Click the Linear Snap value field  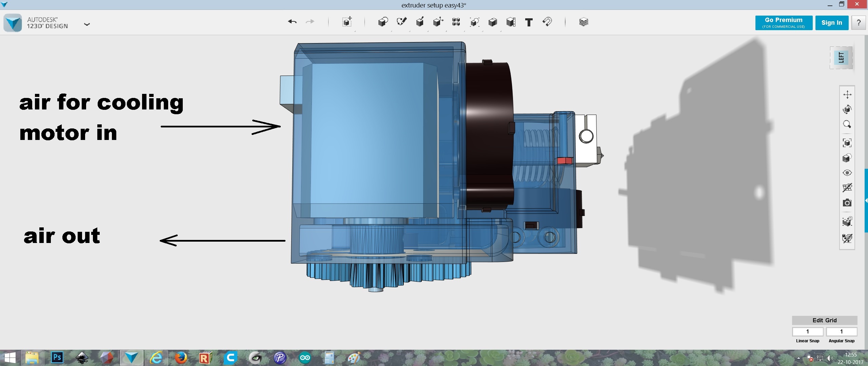[808, 331]
